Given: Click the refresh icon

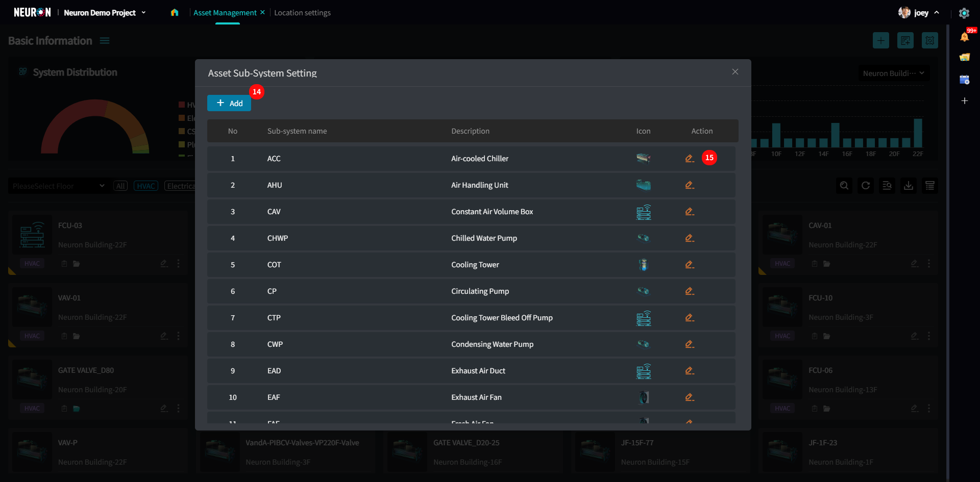Looking at the screenshot, I should [x=866, y=186].
